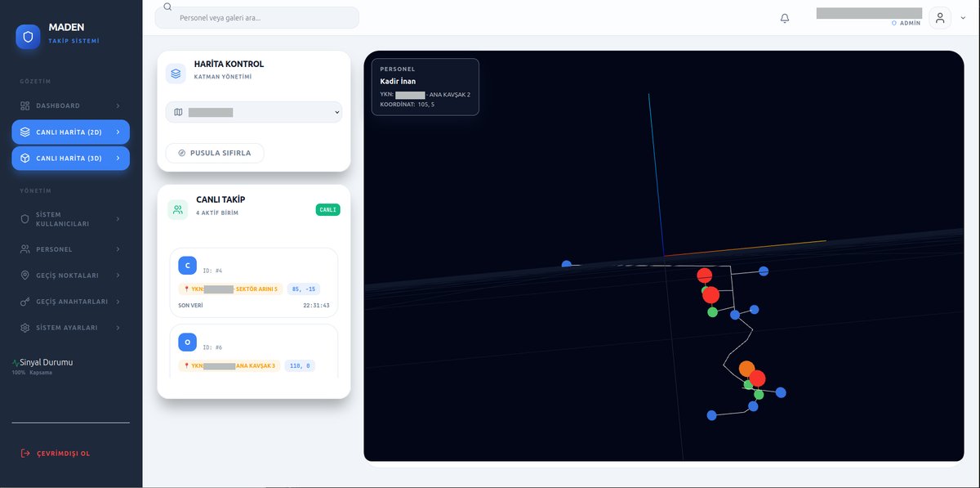Select the O avatar of unit ID #6

tap(188, 342)
